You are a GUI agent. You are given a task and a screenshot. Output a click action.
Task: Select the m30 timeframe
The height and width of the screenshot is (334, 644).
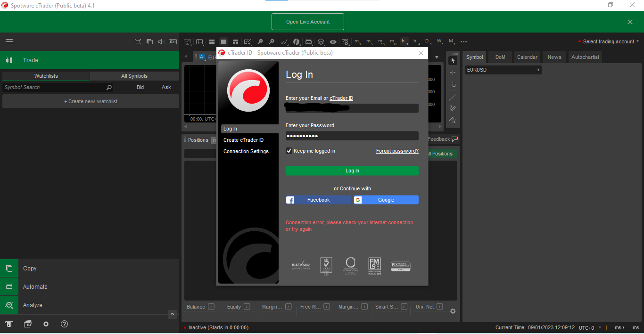393,41
